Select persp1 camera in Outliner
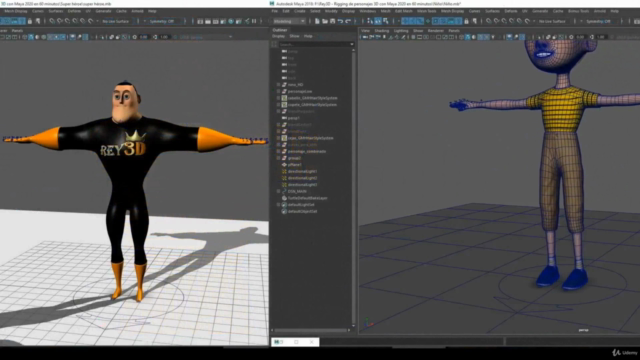 [x=293, y=118]
